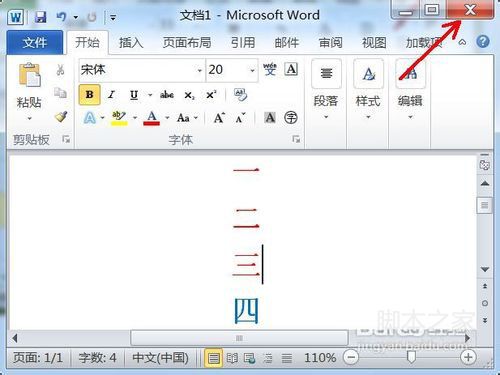500x375 pixels.
Task: Open the 文件 tab
Action: [x=35, y=43]
